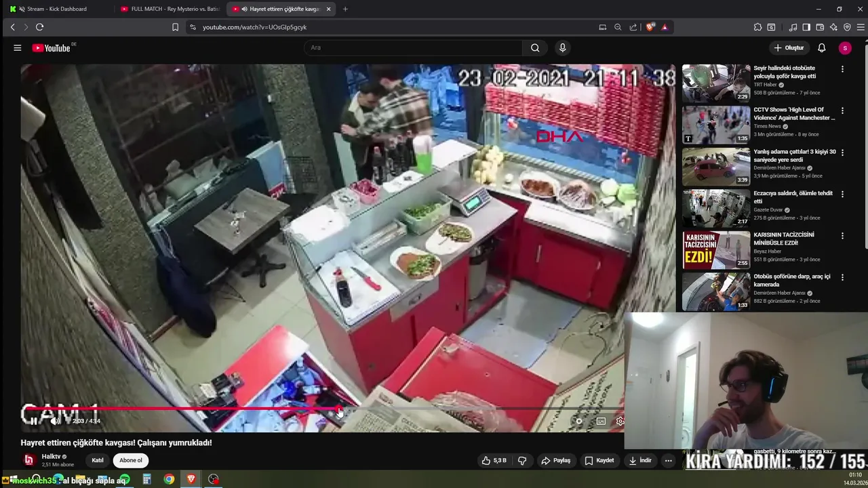The image size is (868, 488).
Task: Open 'Seyir halindeki otobüste' video thumbnail
Action: (x=716, y=83)
